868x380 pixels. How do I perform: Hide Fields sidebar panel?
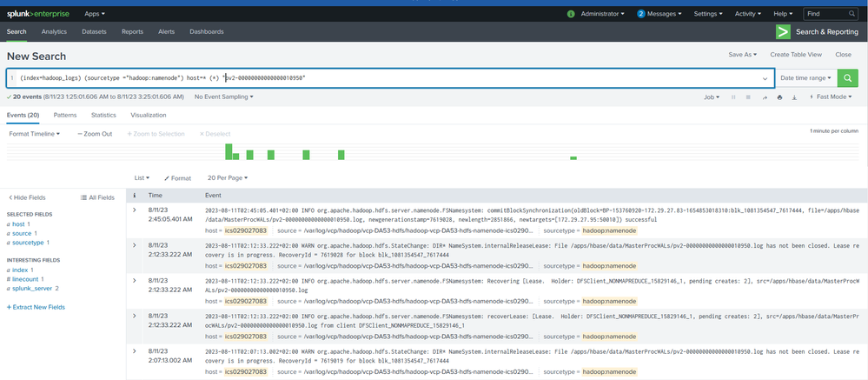point(27,197)
